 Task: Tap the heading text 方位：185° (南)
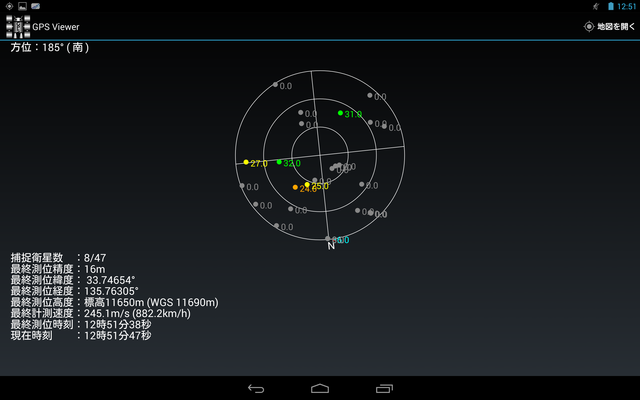coord(50,47)
